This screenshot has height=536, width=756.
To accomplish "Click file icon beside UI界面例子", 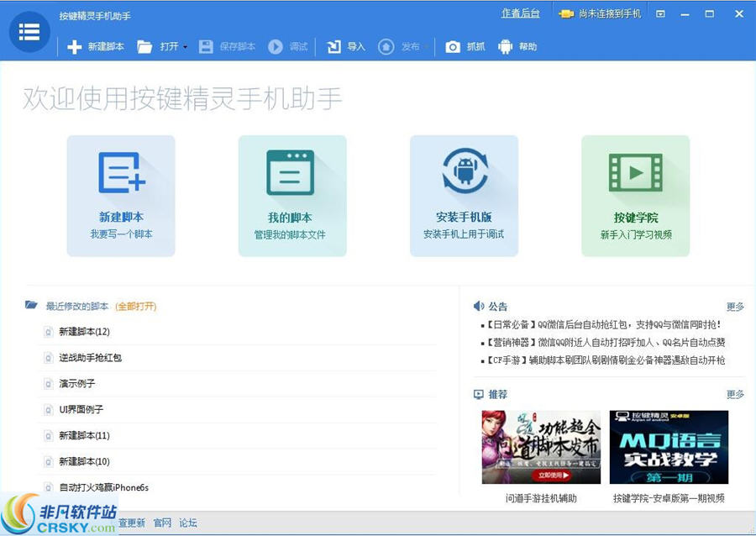I will 48,410.
